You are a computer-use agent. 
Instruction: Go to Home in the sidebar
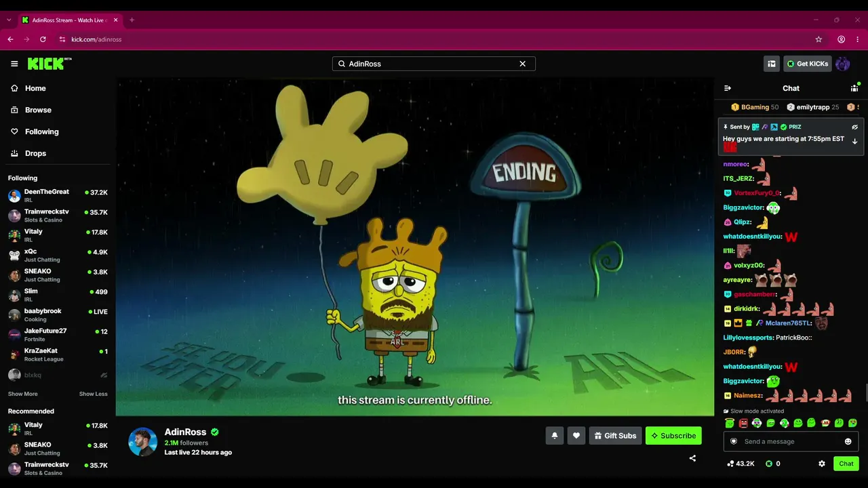58,88
